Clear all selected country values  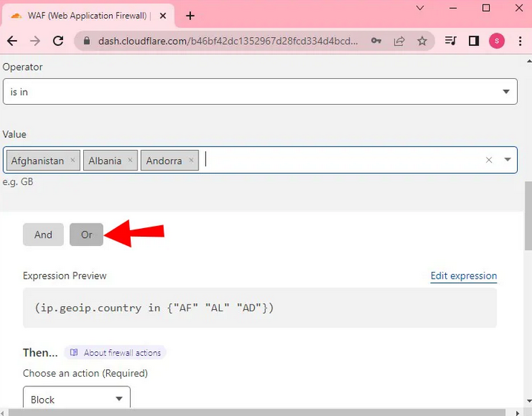(x=489, y=160)
